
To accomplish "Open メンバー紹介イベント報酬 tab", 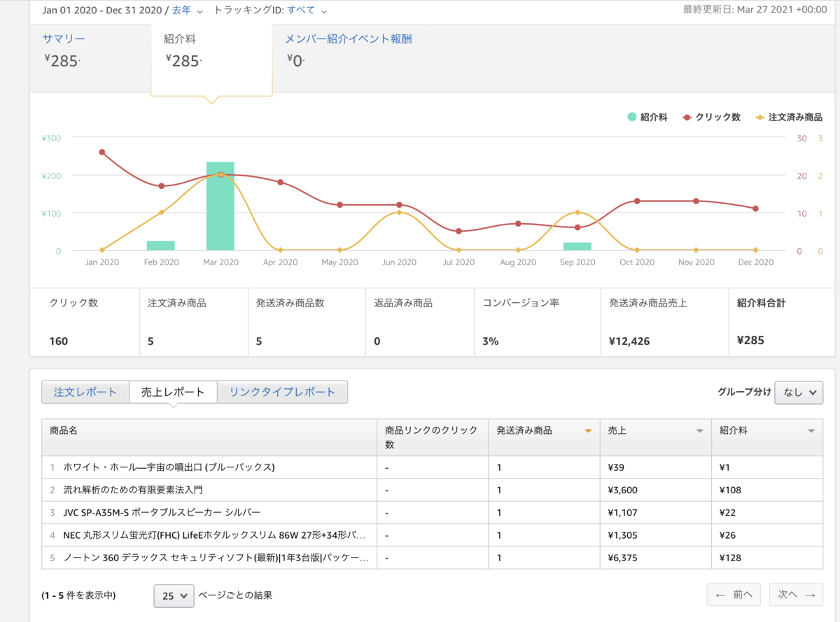I will tap(349, 39).
